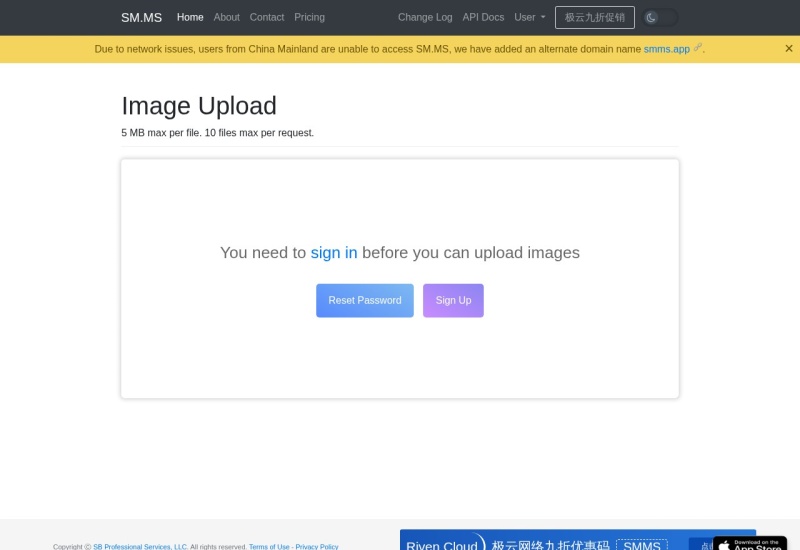Navigate to the Contact page
Viewport: 800px width, 550px height.
[x=267, y=17]
